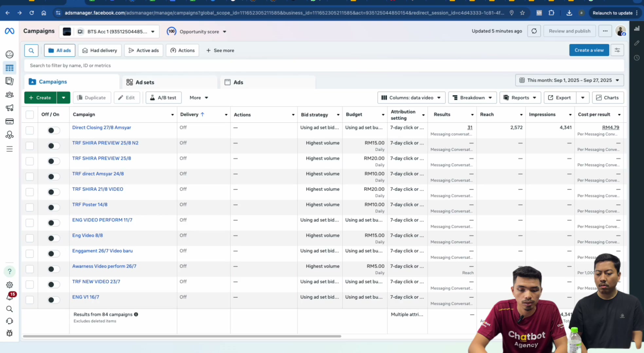Click the Meta logo icon

pyautogui.click(x=9, y=31)
